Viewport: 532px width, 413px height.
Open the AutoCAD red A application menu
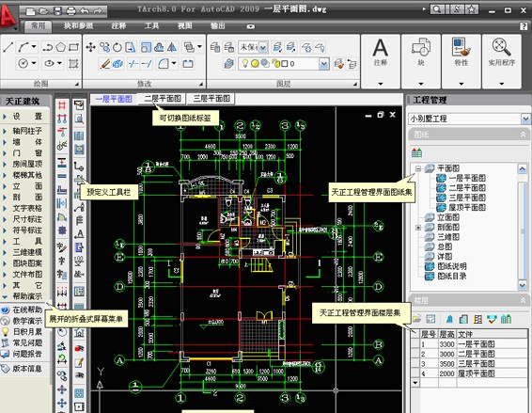[8, 16]
